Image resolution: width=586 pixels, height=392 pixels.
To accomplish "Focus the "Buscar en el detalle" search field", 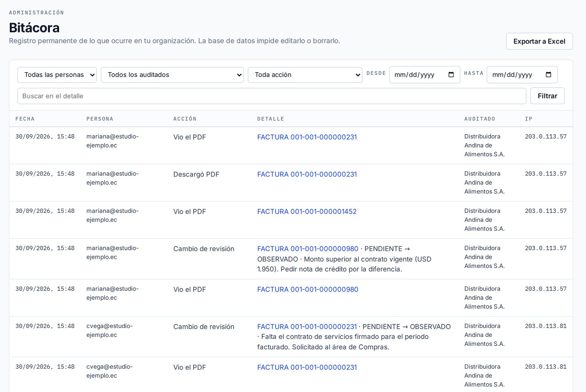I will click(272, 96).
